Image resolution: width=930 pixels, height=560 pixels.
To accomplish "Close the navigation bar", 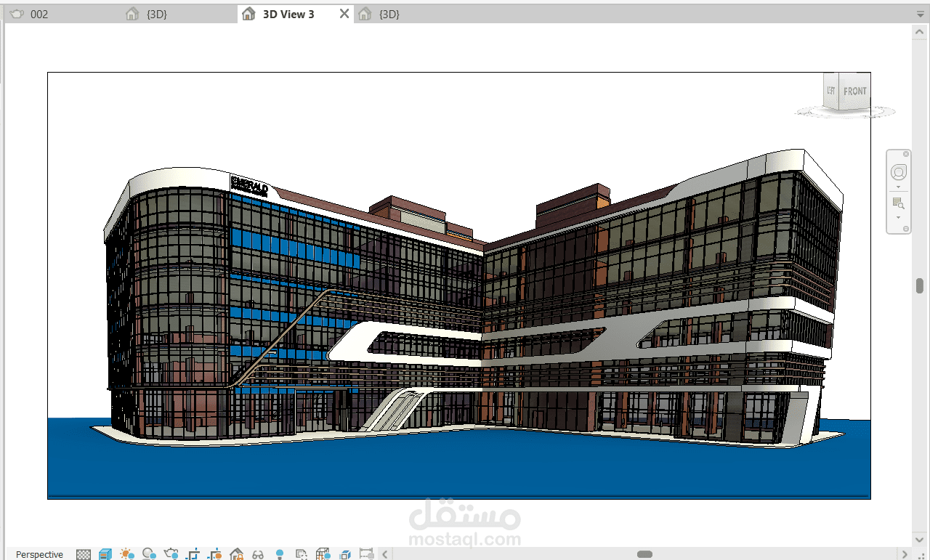I will click(906, 154).
